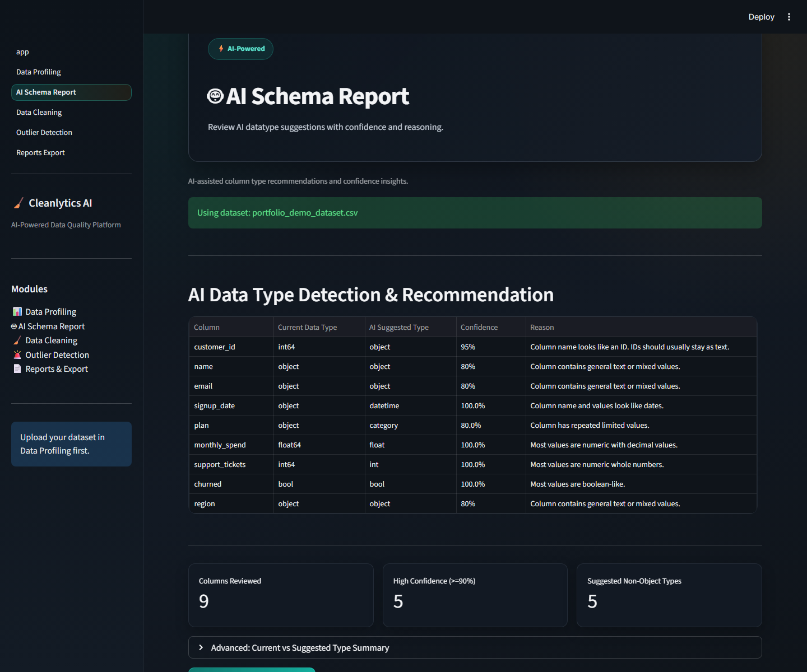This screenshot has height=672, width=807.
Task: Click reason 'Most values are numeric whole numbers.'
Action: (x=641, y=464)
